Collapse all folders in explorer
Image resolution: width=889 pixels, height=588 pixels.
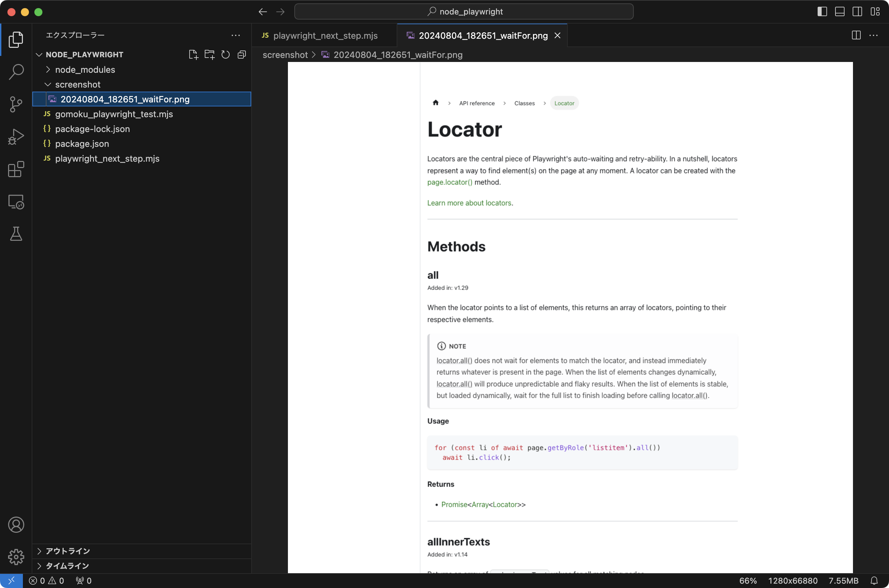pyautogui.click(x=242, y=55)
